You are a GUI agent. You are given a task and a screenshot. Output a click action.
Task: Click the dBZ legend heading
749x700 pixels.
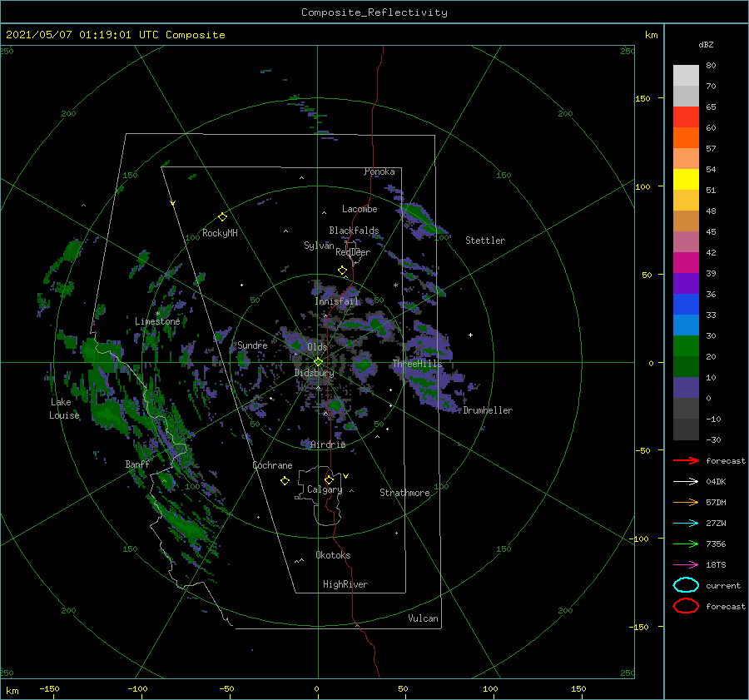[706, 45]
